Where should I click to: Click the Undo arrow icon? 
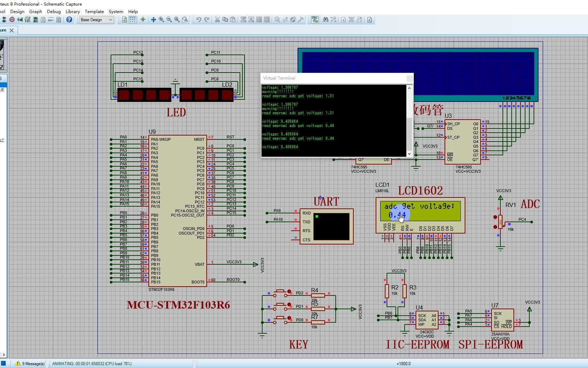click(x=199, y=20)
